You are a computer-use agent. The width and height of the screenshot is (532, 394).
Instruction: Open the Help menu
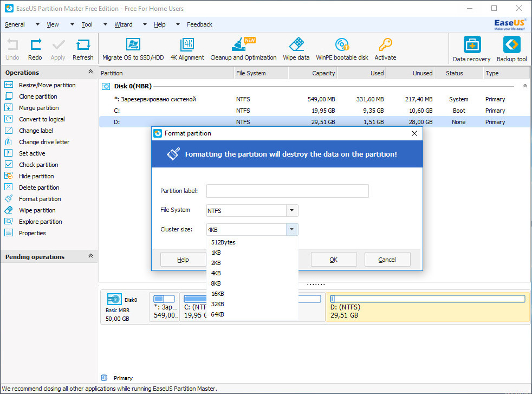pos(159,24)
